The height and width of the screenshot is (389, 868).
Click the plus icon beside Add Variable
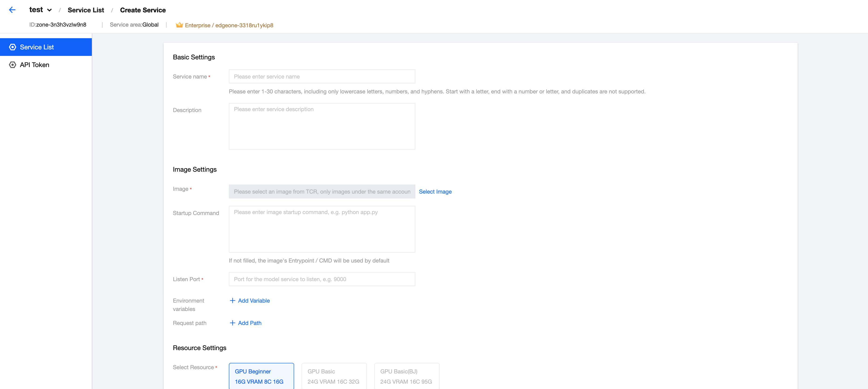[232, 300]
